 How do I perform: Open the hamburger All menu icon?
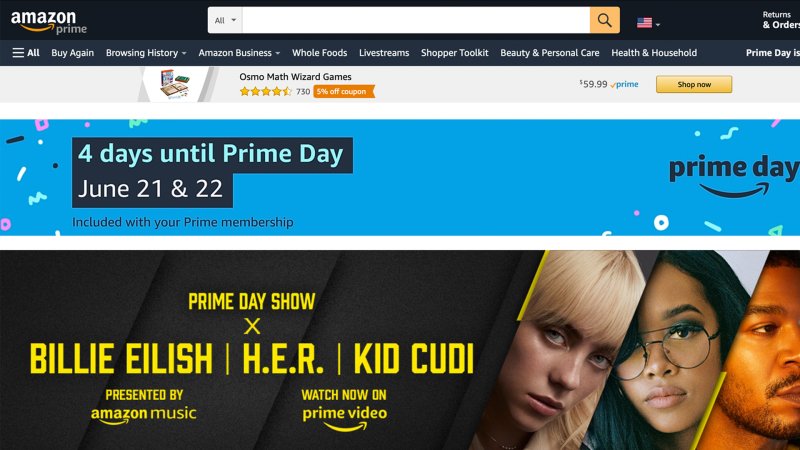click(18, 53)
